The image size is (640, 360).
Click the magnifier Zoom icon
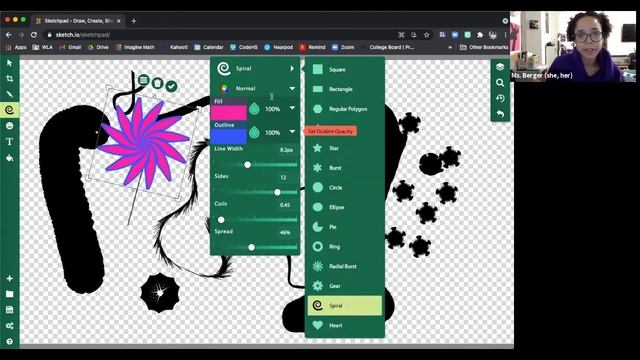click(500, 83)
